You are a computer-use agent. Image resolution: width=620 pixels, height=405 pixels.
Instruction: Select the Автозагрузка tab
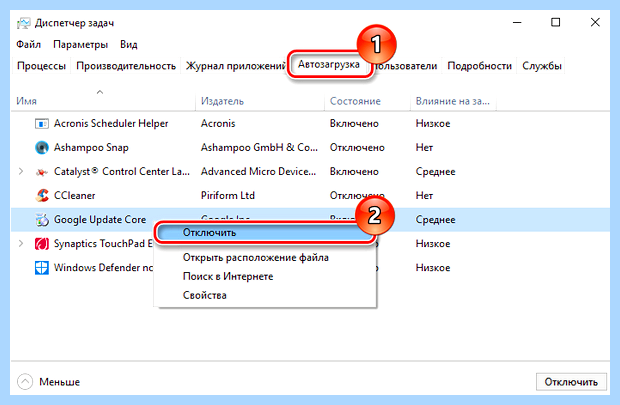pos(329,64)
